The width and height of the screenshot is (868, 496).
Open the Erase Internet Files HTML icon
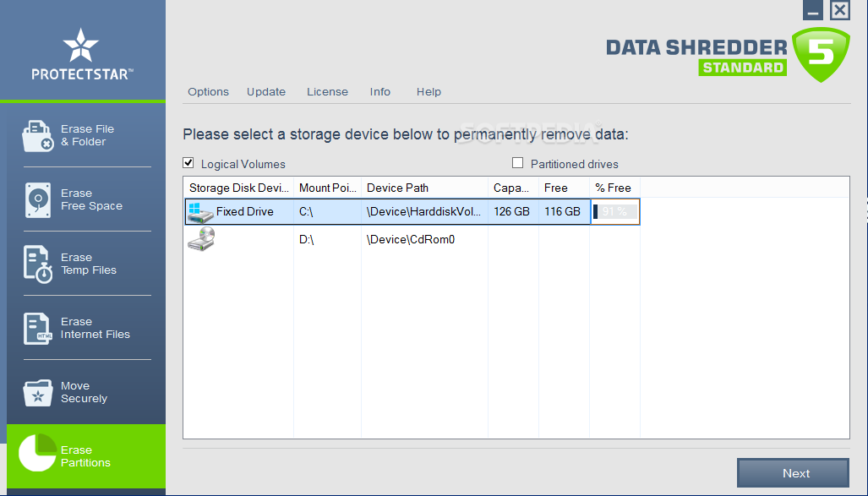coord(38,328)
